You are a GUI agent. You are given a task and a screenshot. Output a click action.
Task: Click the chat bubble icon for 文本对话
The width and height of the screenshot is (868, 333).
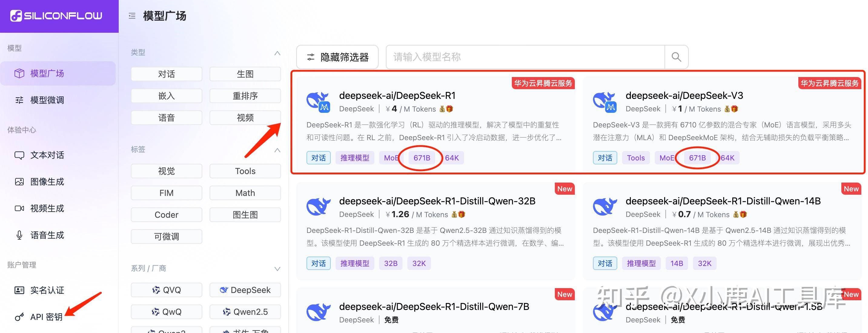19,155
